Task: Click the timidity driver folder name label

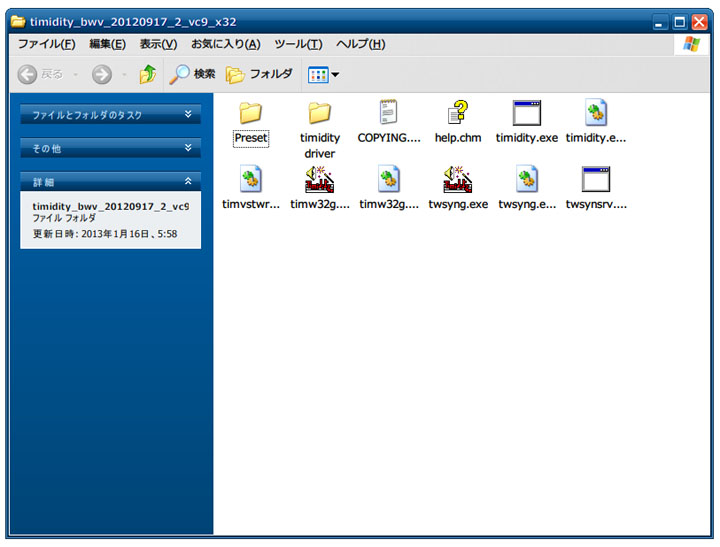Action: pyautogui.click(x=320, y=146)
